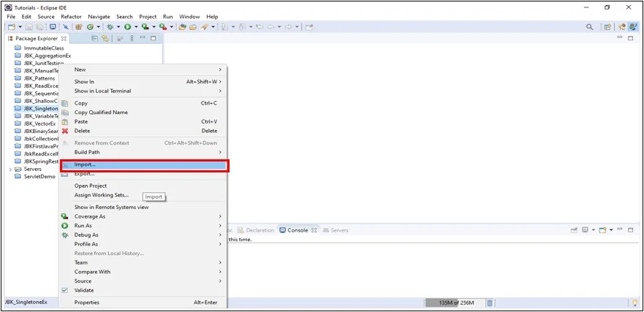This screenshot has width=644, height=312.
Task: Run garbage collector trash icon
Action: (490, 303)
